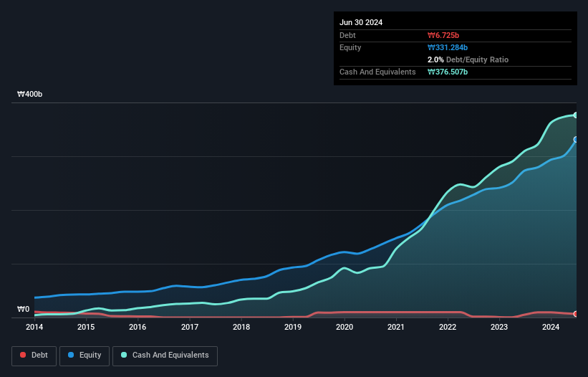Screen dimensions: 588x377
Task: Click the 2021 x-axis label
Action: tap(396, 327)
